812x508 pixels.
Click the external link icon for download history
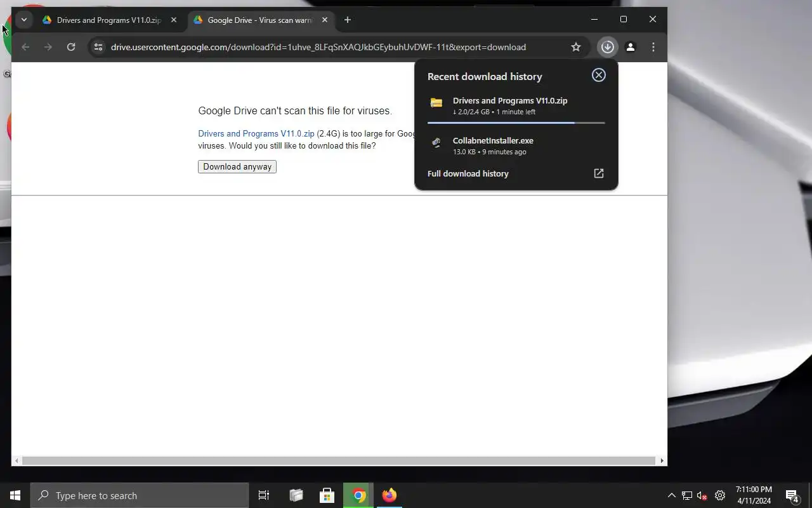[x=599, y=173]
